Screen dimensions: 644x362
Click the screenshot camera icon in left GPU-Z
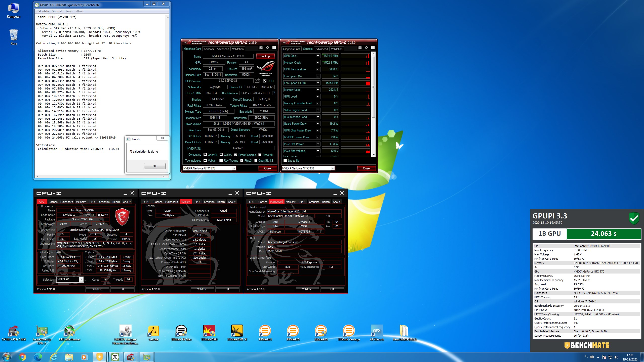[x=261, y=48]
